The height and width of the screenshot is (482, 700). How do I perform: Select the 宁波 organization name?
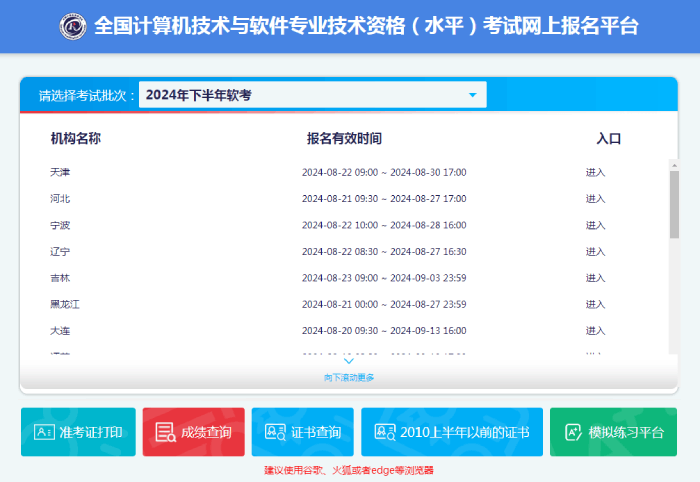click(60, 225)
